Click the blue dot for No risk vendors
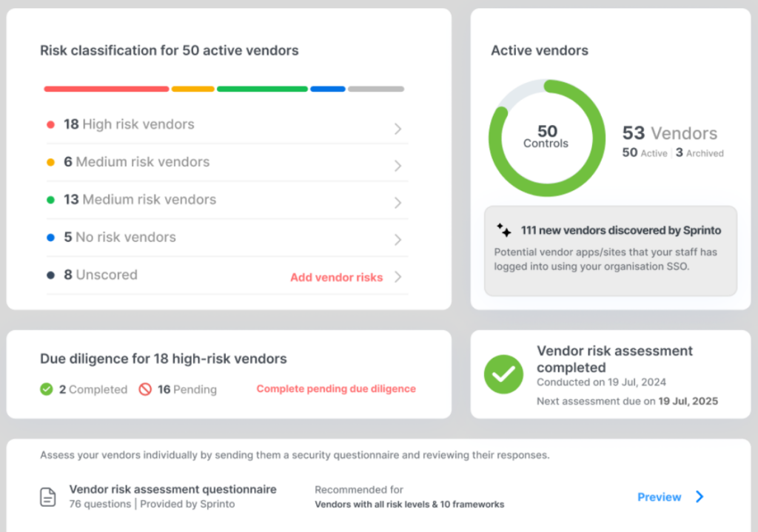 click(50, 238)
